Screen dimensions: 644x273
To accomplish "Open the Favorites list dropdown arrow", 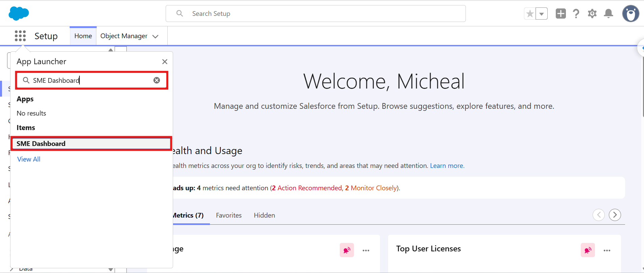I will coord(542,14).
